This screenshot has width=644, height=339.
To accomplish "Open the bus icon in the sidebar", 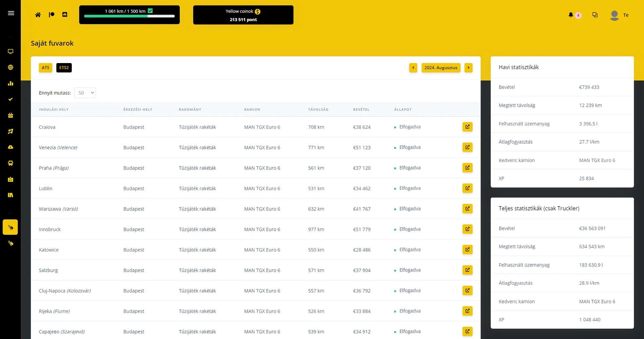I will [11, 163].
